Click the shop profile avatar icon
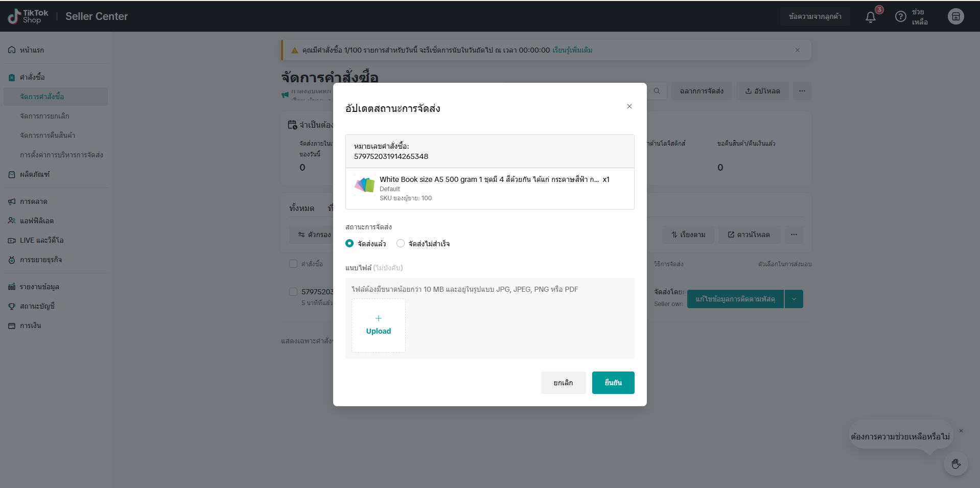 point(955,16)
